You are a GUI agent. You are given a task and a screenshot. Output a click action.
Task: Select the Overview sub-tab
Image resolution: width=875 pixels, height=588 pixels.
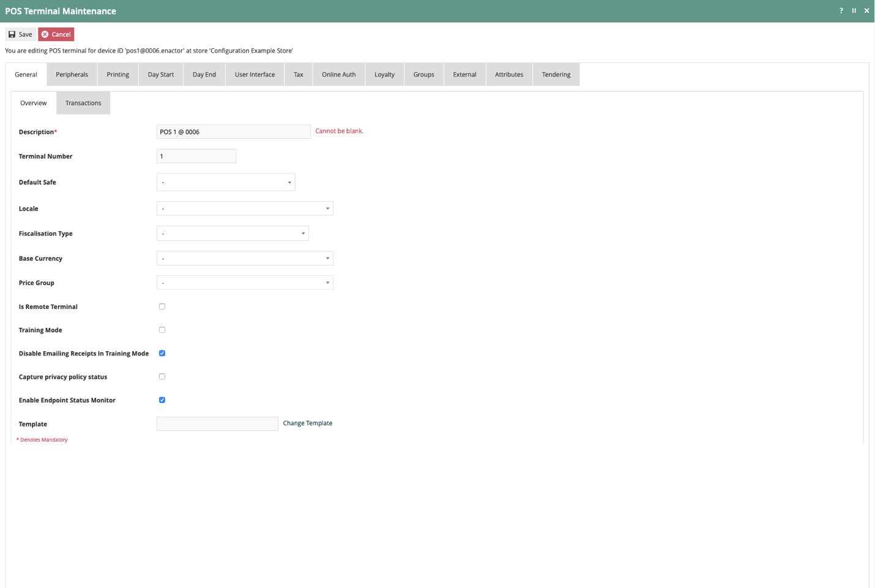[x=34, y=103]
